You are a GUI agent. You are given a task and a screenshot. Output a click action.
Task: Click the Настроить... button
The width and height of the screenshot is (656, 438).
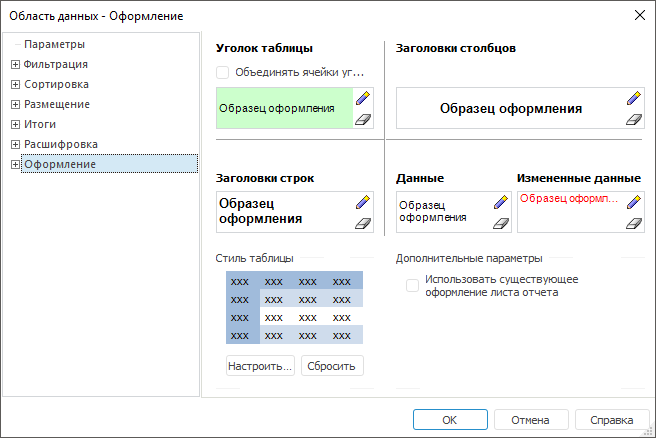click(x=260, y=366)
